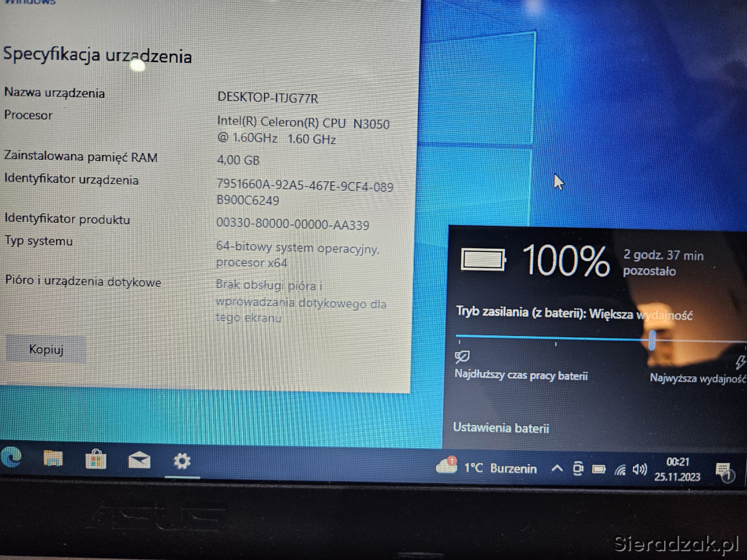Open the clock showing 00:21 25.11.2023
The image size is (747, 560).
click(677, 470)
